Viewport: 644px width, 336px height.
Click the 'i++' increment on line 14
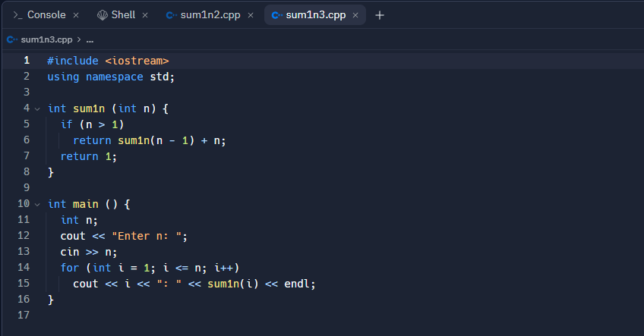click(x=223, y=268)
